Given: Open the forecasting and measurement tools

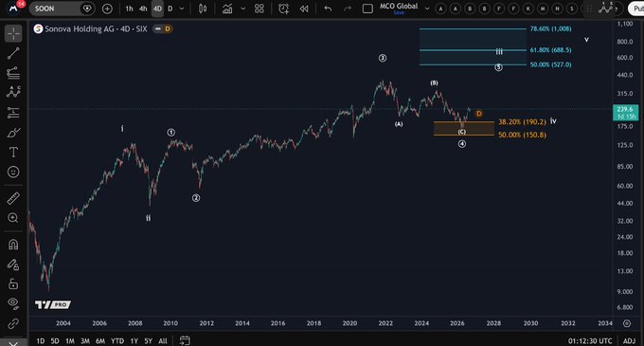Looking at the screenshot, I should click(x=13, y=113).
